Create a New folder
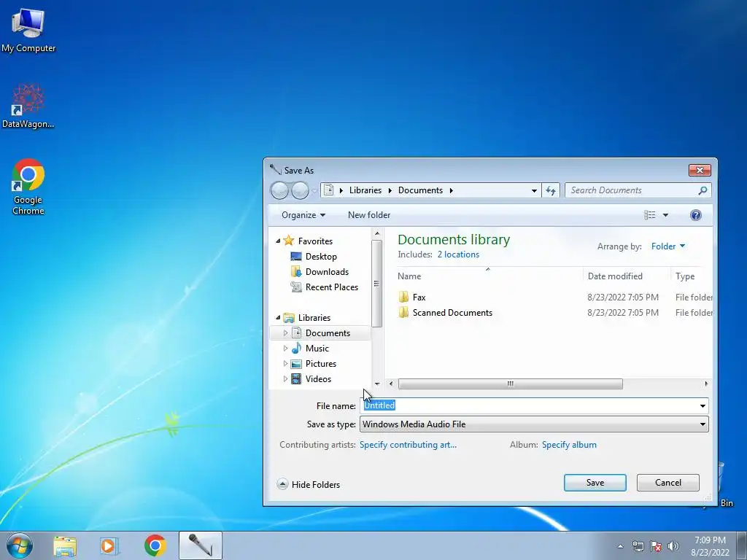 (369, 215)
